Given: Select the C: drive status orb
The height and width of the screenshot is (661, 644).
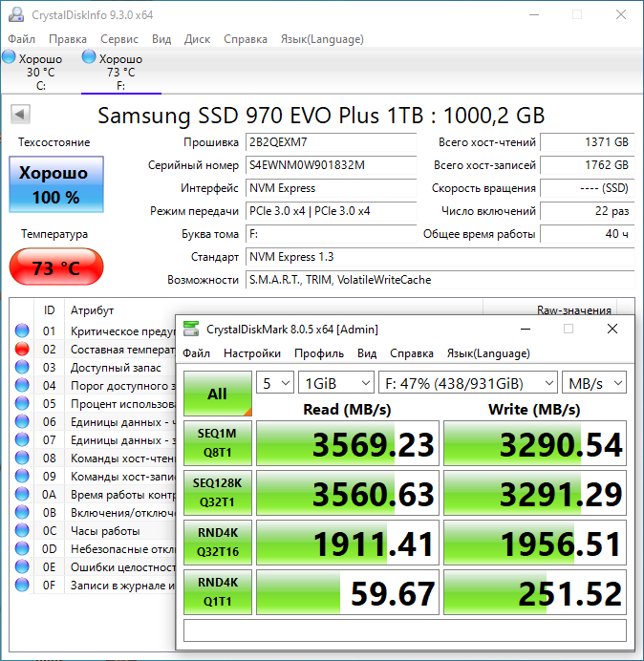Looking at the screenshot, I should 9,57.
